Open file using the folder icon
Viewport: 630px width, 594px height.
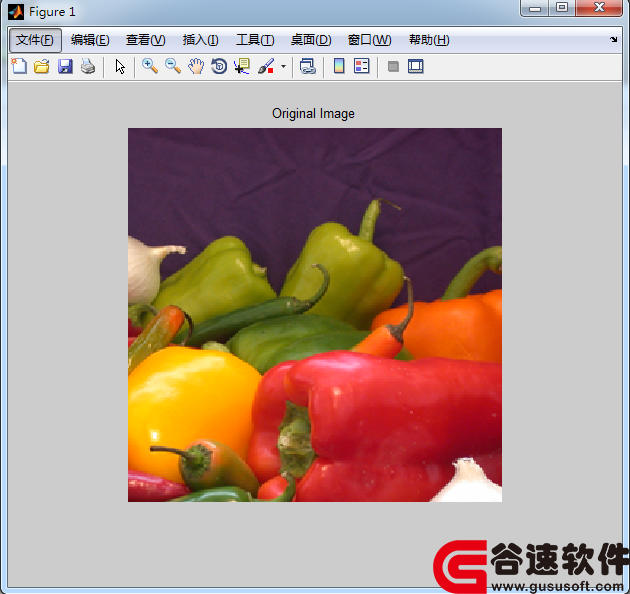pyautogui.click(x=42, y=66)
